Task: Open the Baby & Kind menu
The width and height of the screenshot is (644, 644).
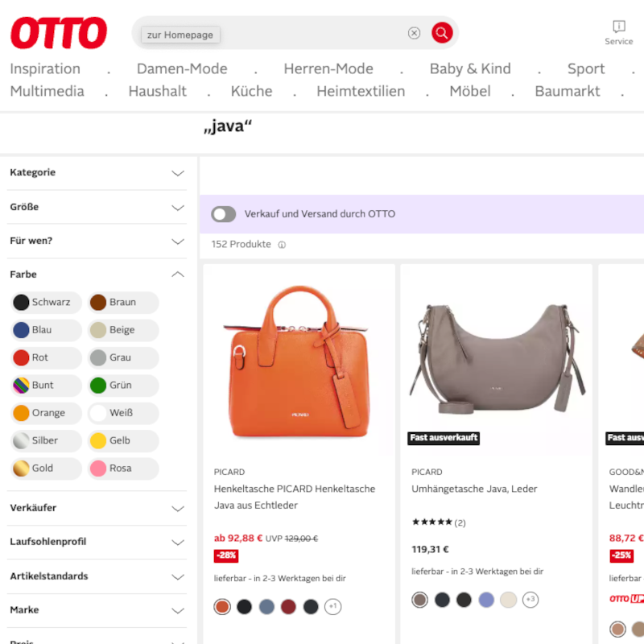Action: coord(470,68)
